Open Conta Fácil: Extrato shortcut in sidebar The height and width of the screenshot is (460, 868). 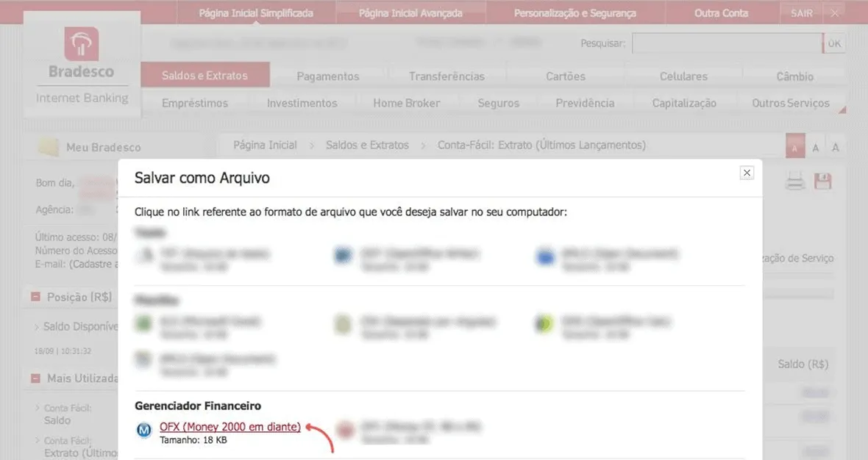(80, 447)
